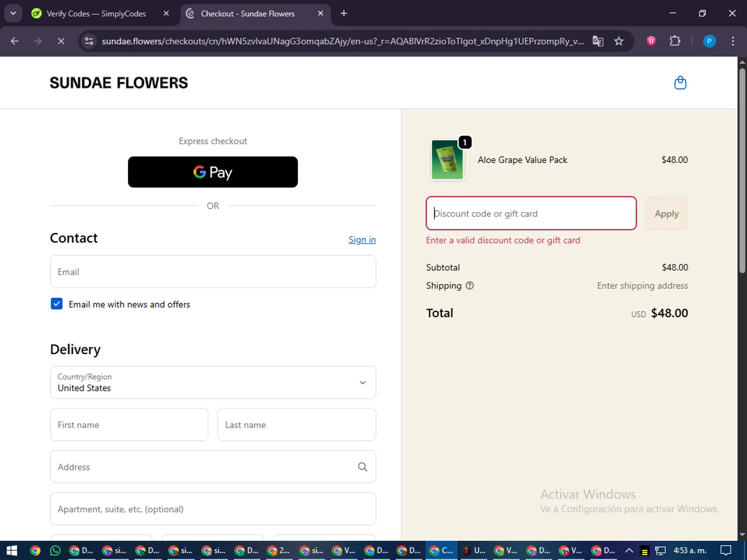Open the Aloe Grape Value Pack thumbnail

(447, 160)
